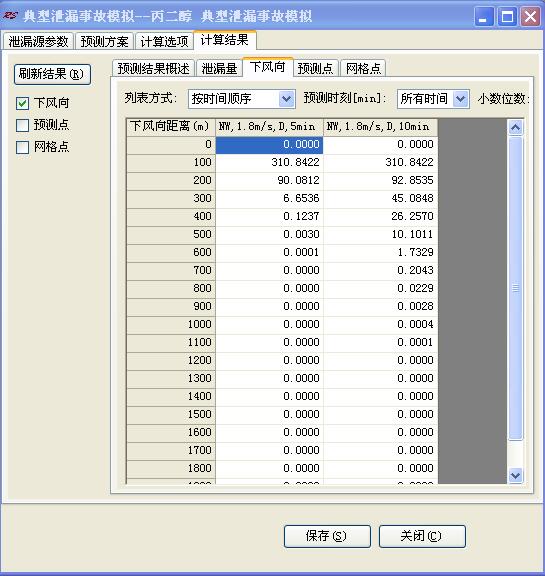
Task: Click cell 0.0229
Action: (380, 289)
